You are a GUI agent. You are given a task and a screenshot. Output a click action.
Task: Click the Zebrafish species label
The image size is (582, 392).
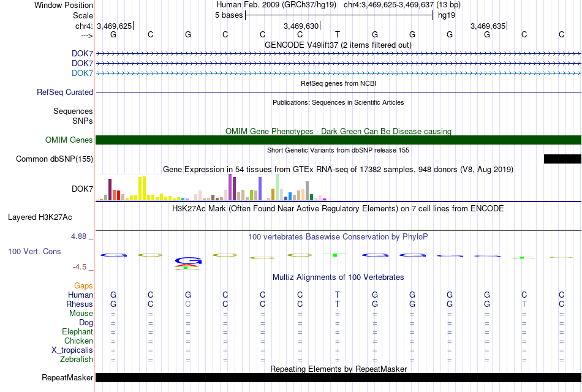(x=77, y=360)
